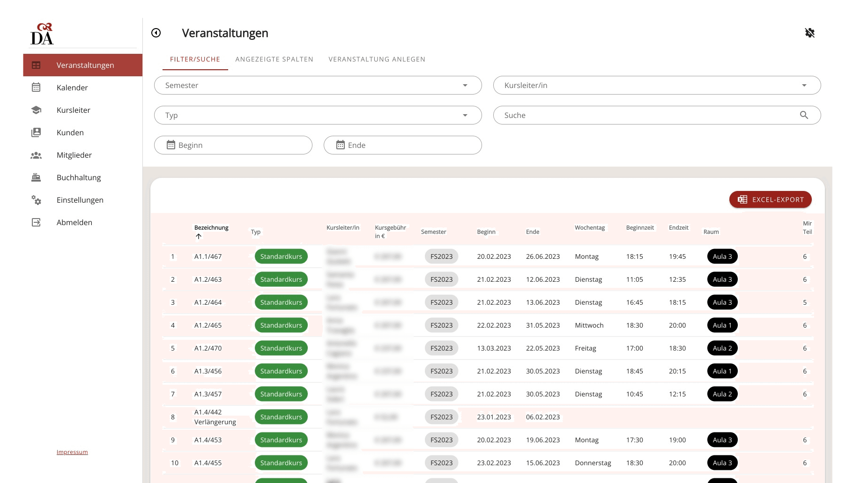
Task: Open the Mitglieder section
Action: [x=74, y=155]
